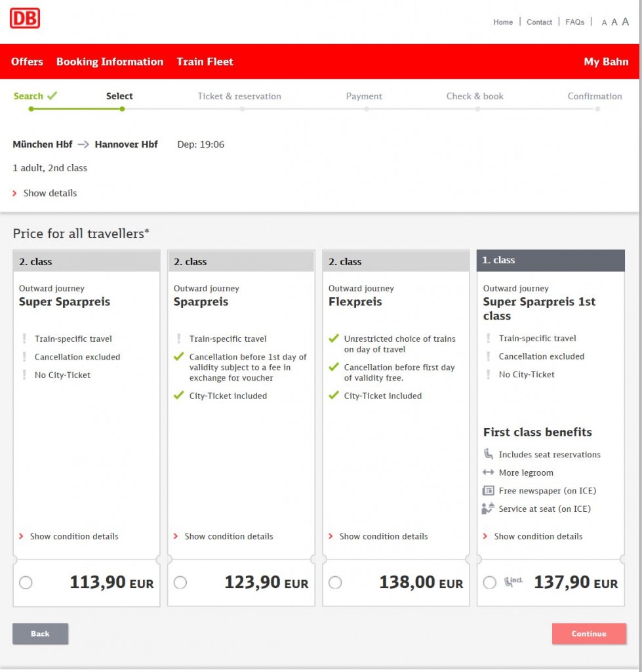The width and height of the screenshot is (642, 672).
Task: Expand Show details for the journey
Action: pyautogui.click(x=50, y=193)
